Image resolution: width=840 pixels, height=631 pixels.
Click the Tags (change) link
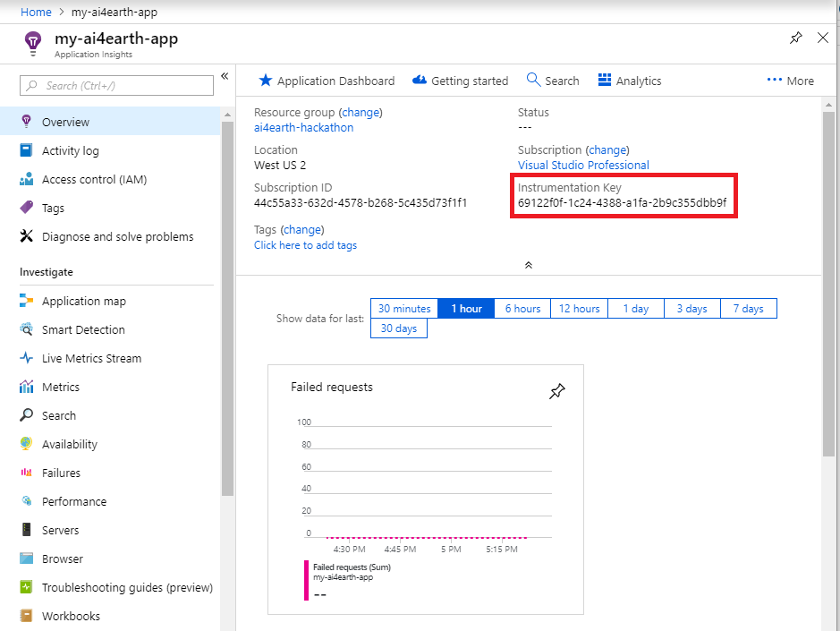click(x=302, y=229)
